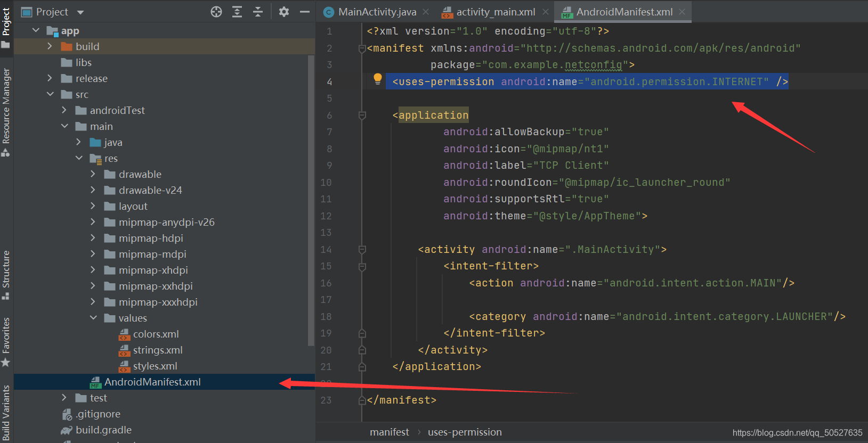Select the .gitignore file

[x=98, y=414]
